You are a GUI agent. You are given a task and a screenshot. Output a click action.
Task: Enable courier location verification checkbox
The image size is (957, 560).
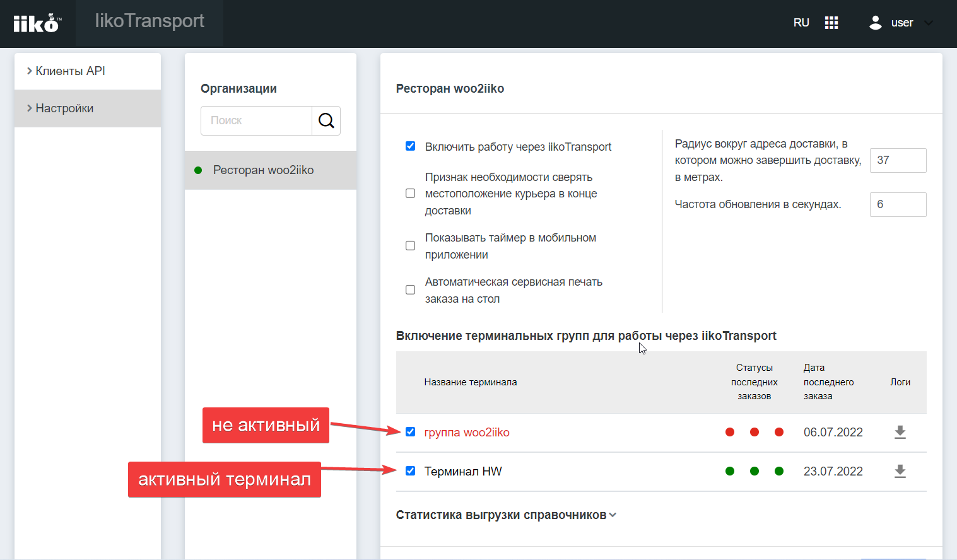[x=410, y=194]
